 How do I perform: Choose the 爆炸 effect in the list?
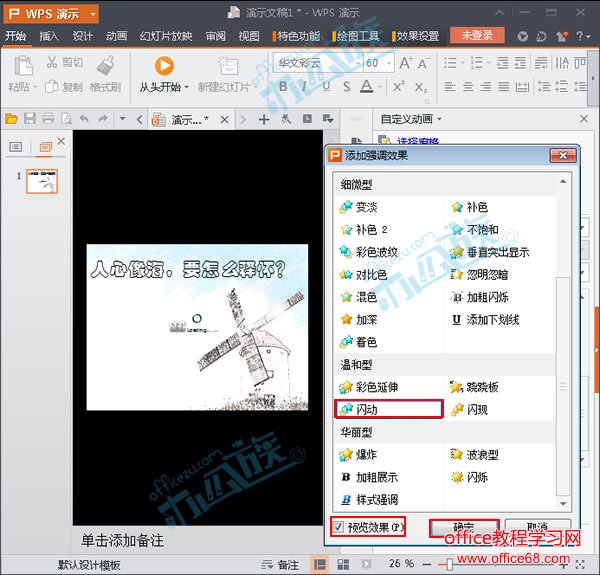point(366,454)
